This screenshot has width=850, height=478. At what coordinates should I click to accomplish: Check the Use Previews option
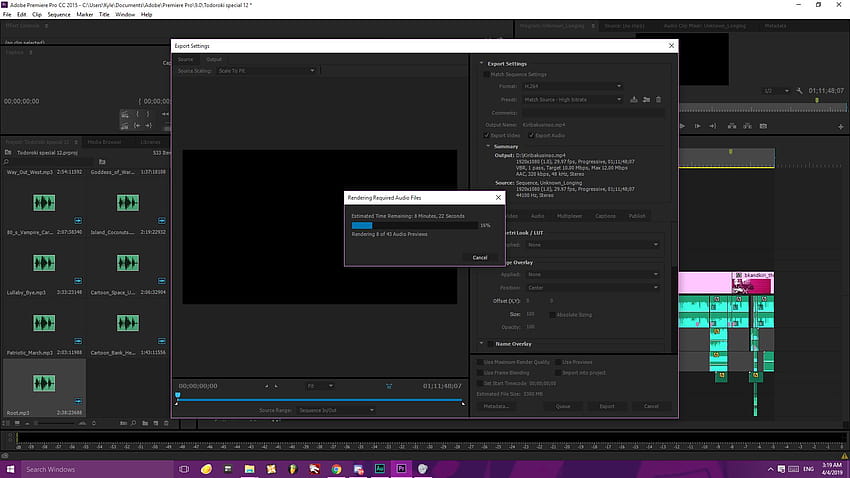[558, 362]
